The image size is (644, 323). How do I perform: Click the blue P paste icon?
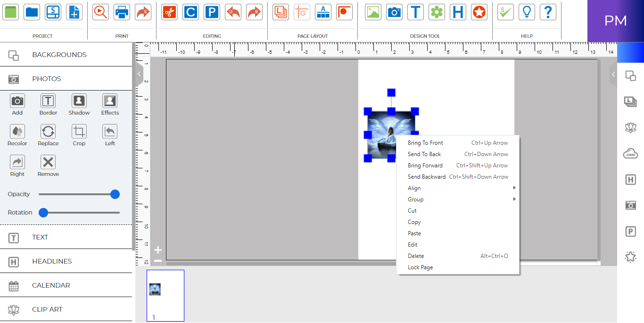coord(212,12)
